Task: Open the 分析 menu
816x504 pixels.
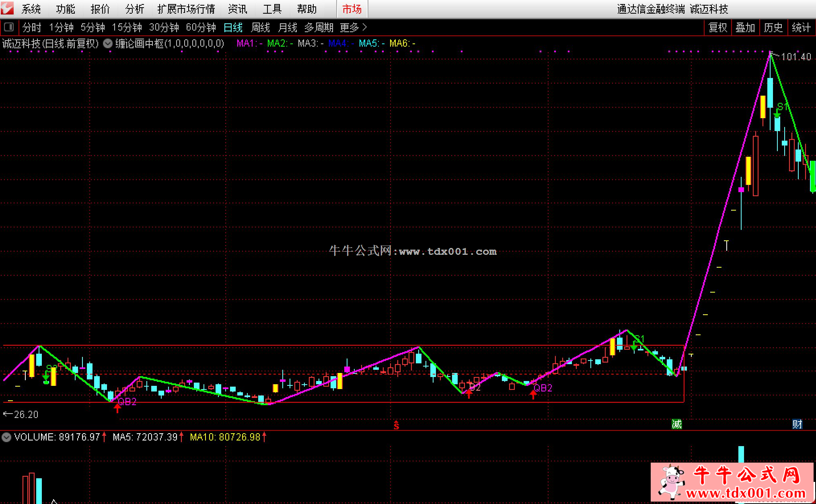Action: [x=134, y=9]
